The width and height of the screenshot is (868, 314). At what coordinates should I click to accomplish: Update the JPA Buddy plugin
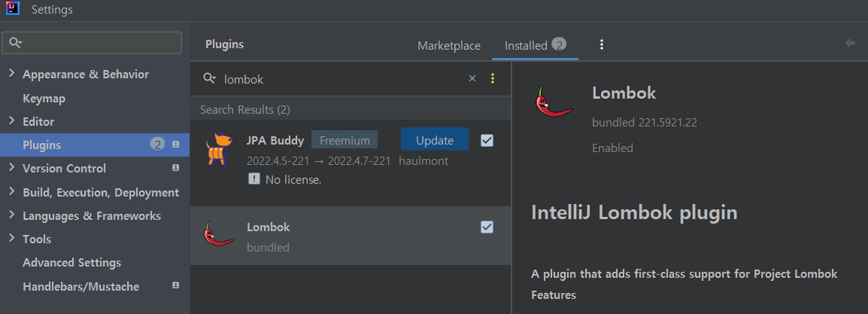click(435, 140)
